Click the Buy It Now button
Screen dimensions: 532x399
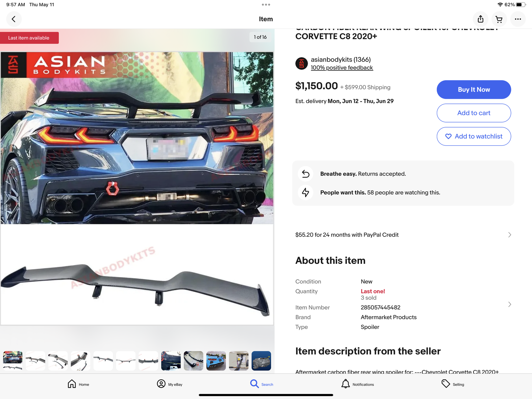473,89
